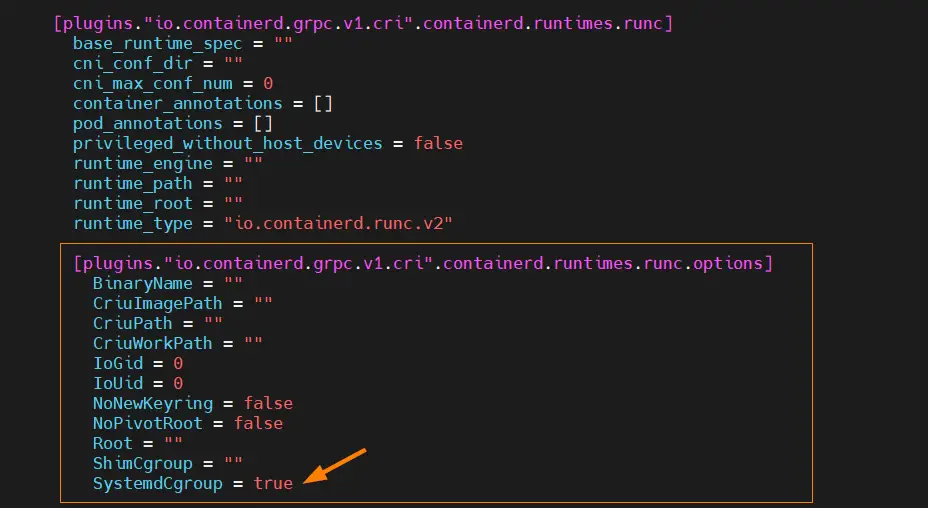Click the cni_max_conf_num = 0 line
This screenshot has width=928, height=508.
point(173,83)
